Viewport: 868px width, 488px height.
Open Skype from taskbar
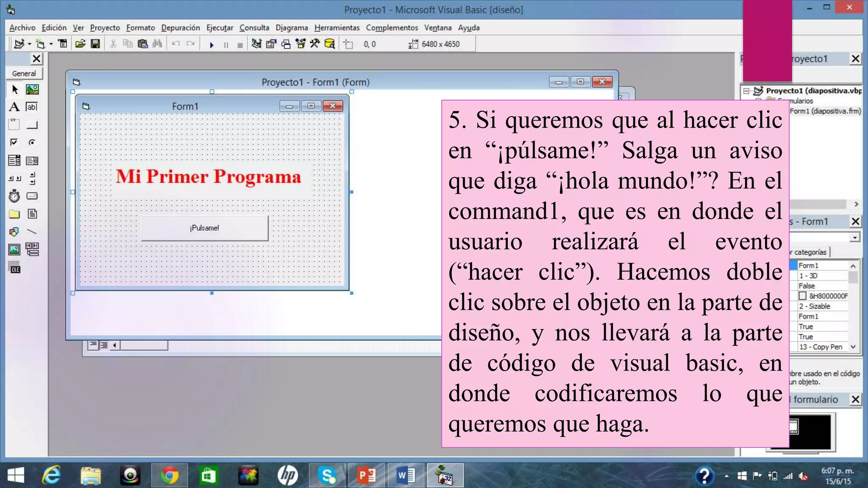click(x=327, y=476)
